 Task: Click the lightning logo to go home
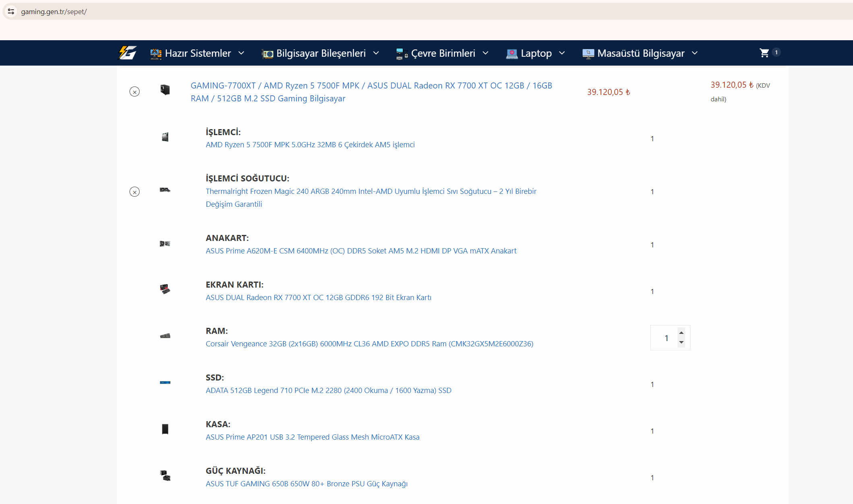pyautogui.click(x=128, y=53)
